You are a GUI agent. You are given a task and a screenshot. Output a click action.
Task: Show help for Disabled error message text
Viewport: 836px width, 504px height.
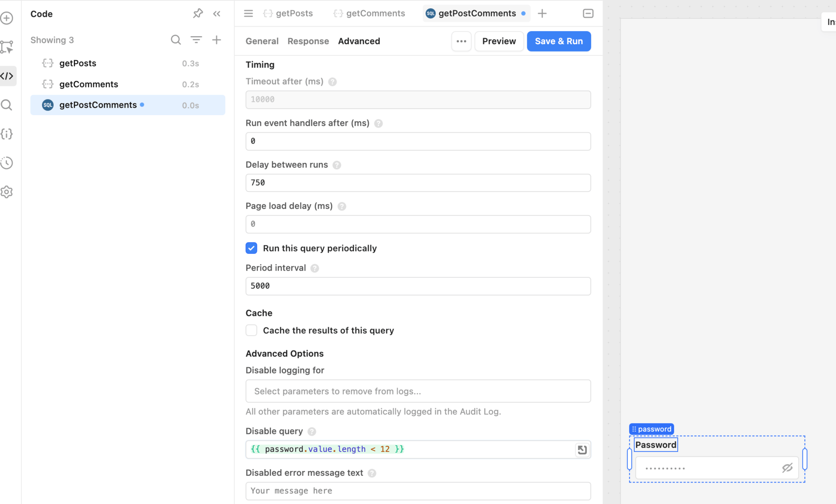372,473
